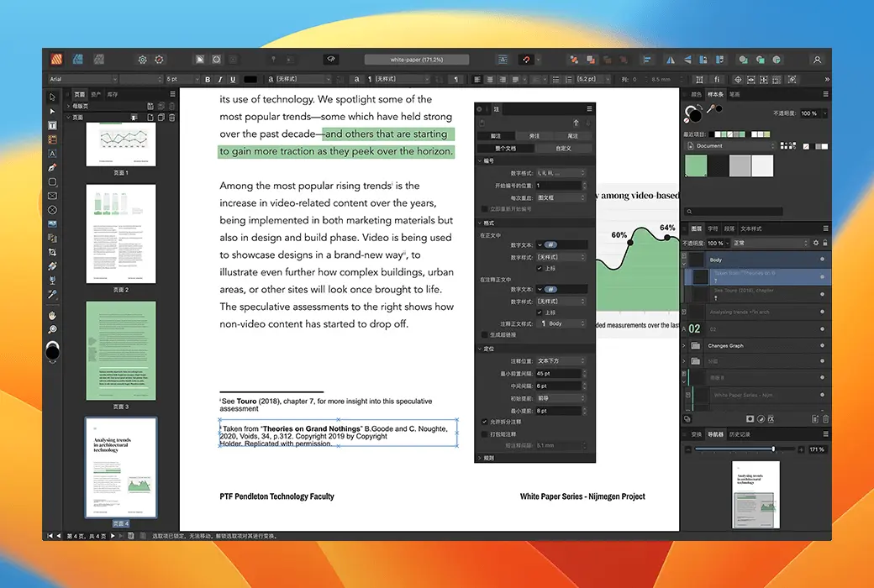Image resolution: width=874 pixels, height=588 pixels.
Task: Open the Arial font family dropdown
Action: click(x=82, y=79)
